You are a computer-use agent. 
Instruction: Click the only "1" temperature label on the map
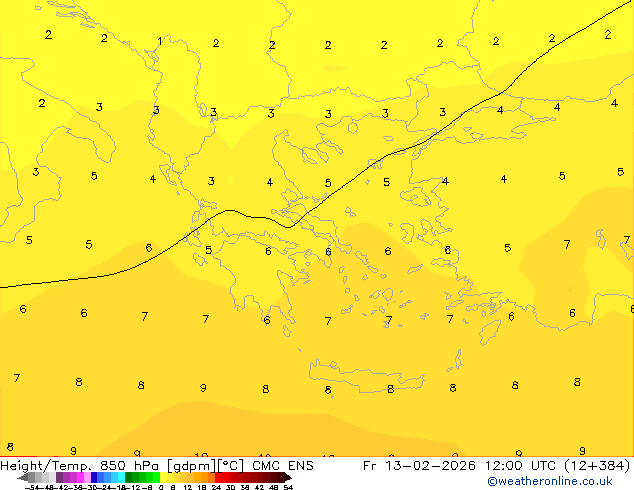160,41
